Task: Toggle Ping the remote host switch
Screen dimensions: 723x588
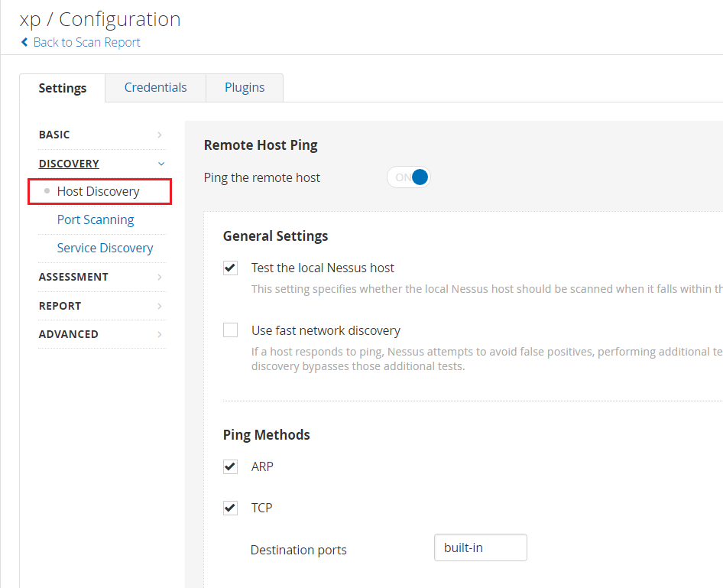Action: pyautogui.click(x=409, y=177)
